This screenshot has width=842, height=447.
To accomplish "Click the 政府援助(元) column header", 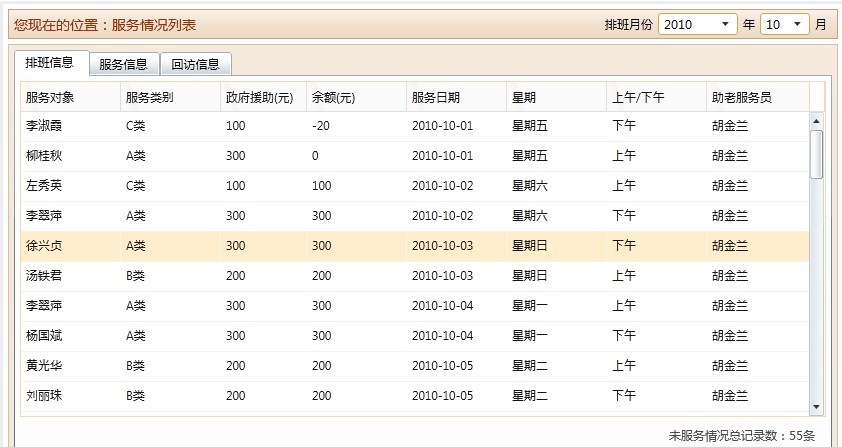I will 260,97.
